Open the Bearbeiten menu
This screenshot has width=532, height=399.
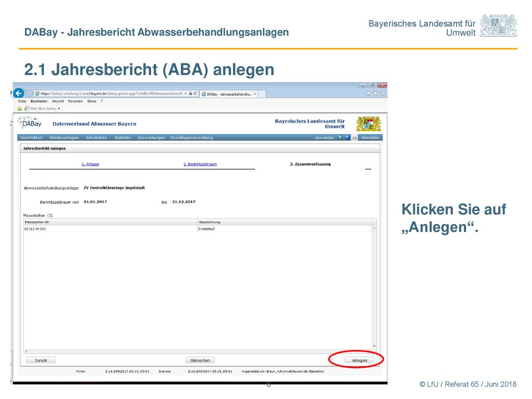(39, 101)
